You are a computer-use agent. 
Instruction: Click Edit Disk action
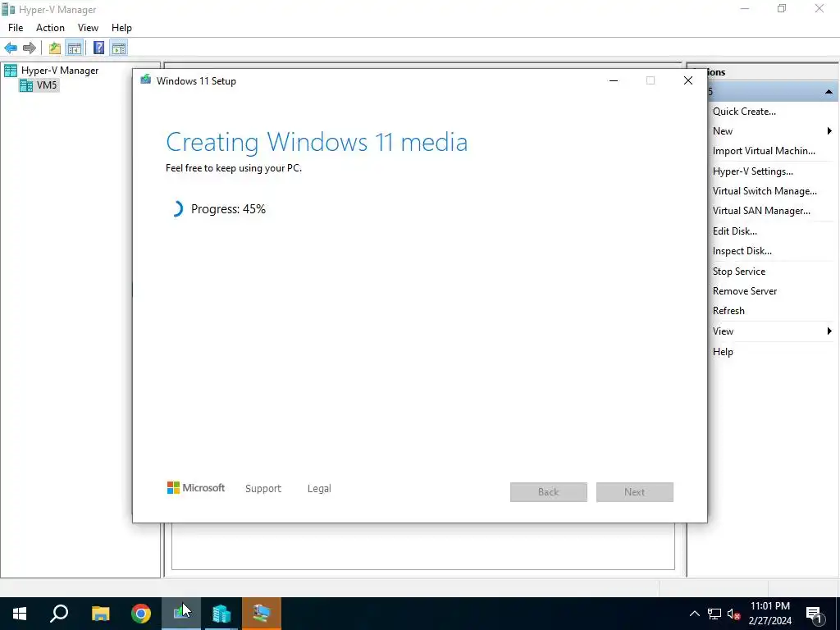click(734, 231)
